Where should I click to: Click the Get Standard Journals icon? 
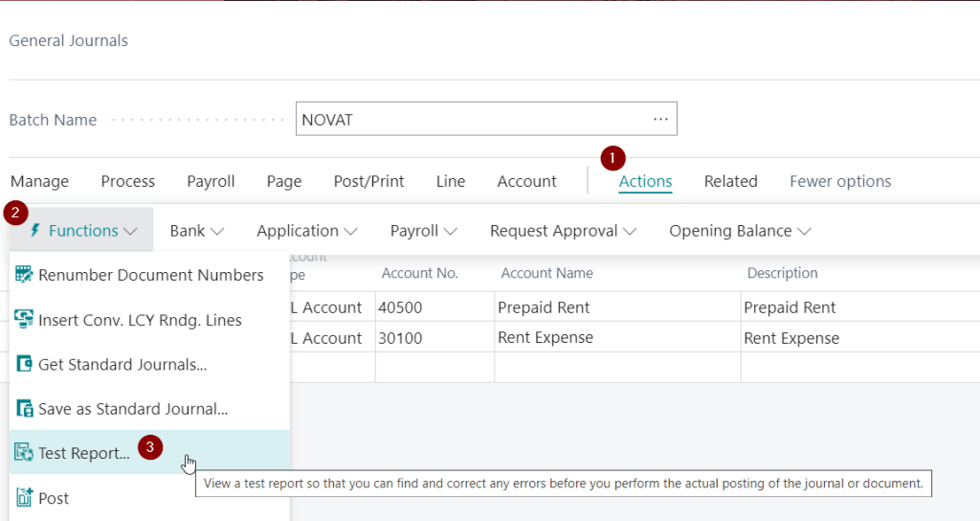click(x=25, y=364)
